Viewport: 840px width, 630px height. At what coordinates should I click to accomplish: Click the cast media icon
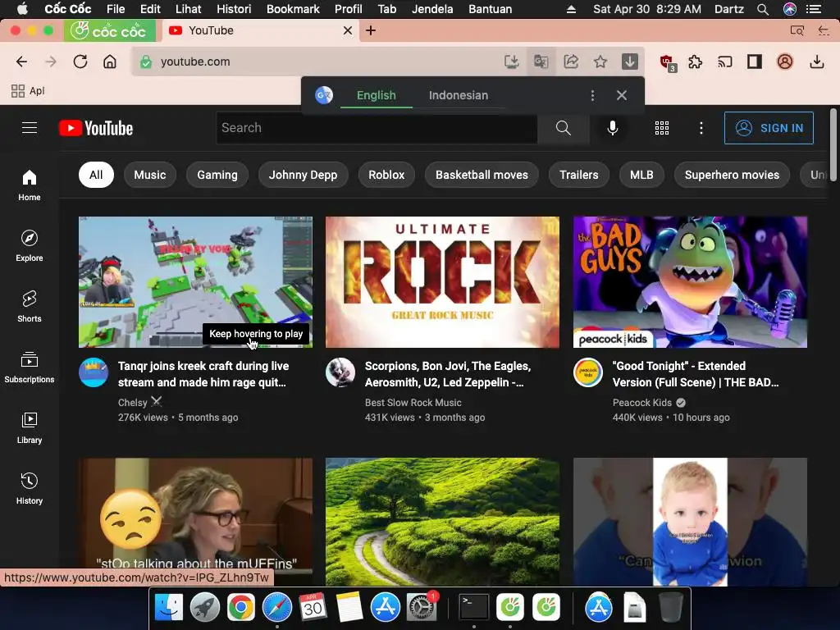(x=725, y=62)
